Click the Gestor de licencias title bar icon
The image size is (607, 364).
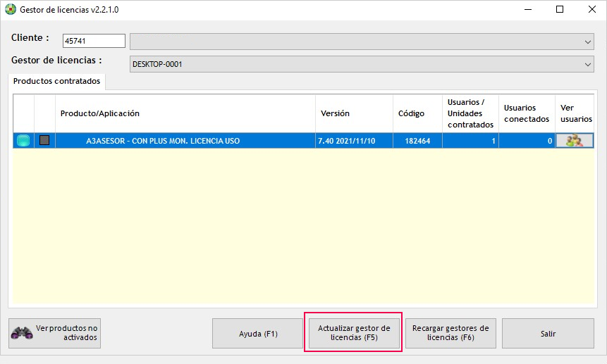pos(9,10)
